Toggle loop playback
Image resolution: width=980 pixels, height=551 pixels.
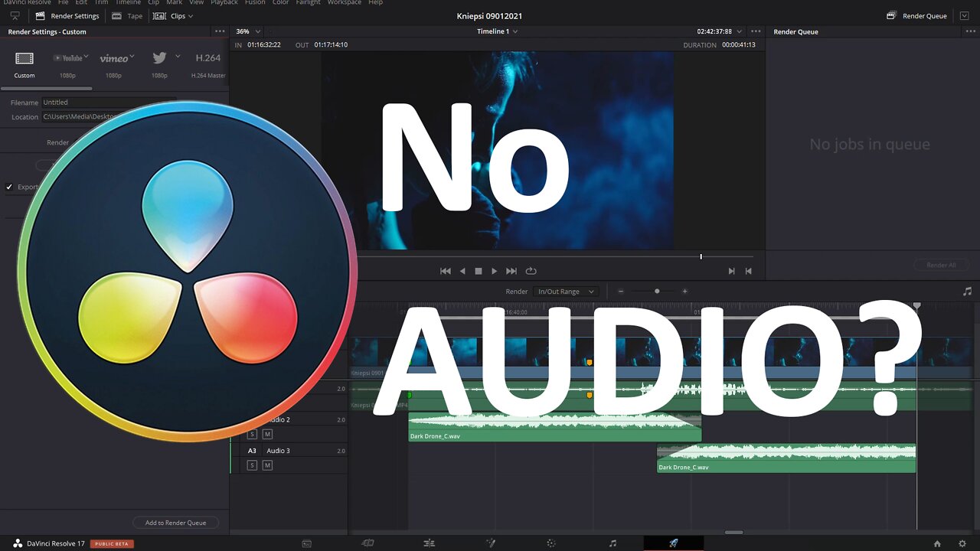[531, 271]
